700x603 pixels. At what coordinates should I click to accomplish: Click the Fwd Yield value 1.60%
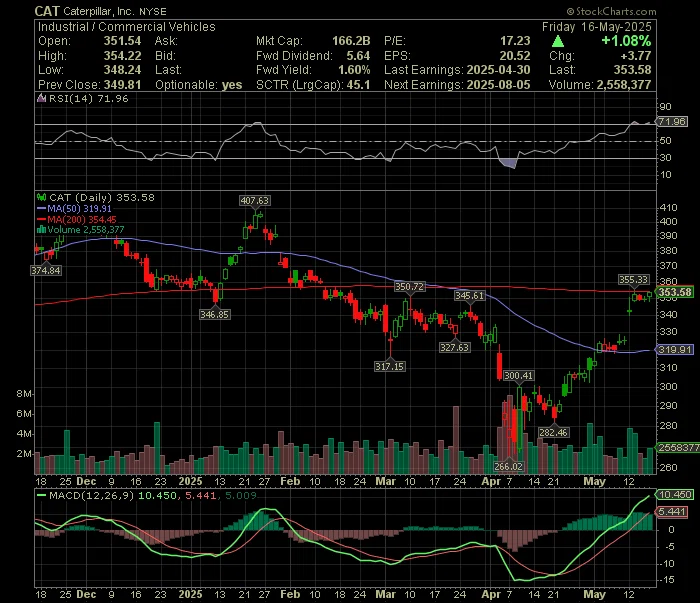click(x=354, y=70)
